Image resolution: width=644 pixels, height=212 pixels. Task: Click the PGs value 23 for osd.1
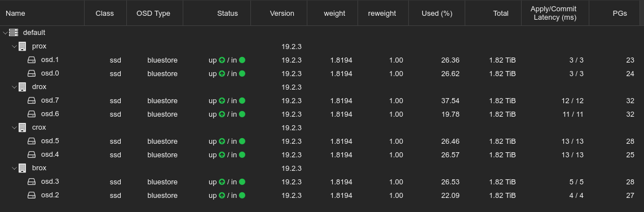(x=630, y=60)
